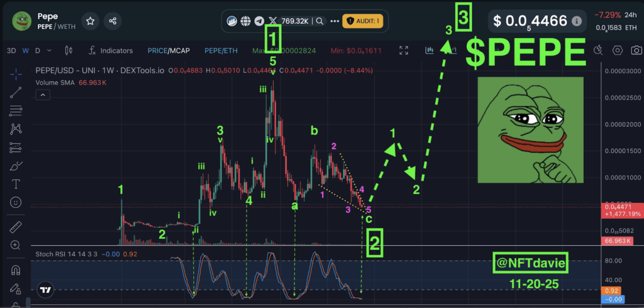This screenshot has height=308, width=644.
Task: Switch to the 3D timeframe
Action: coord(11,50)
